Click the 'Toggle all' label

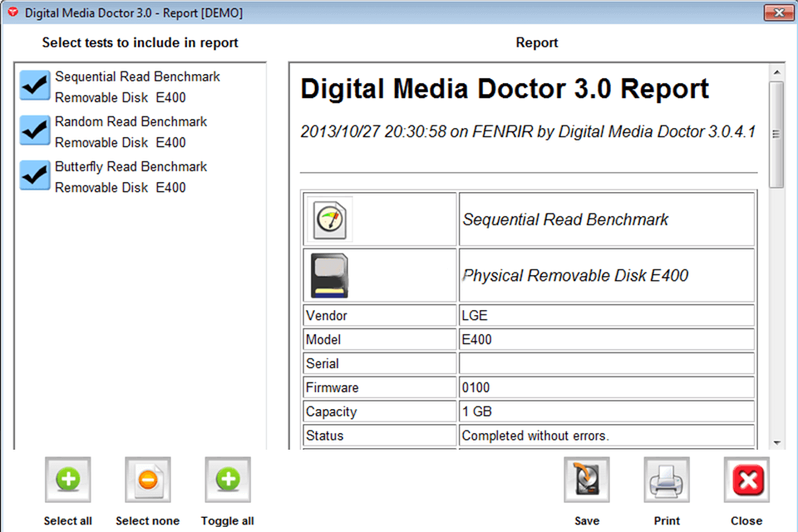pos(228,521)
